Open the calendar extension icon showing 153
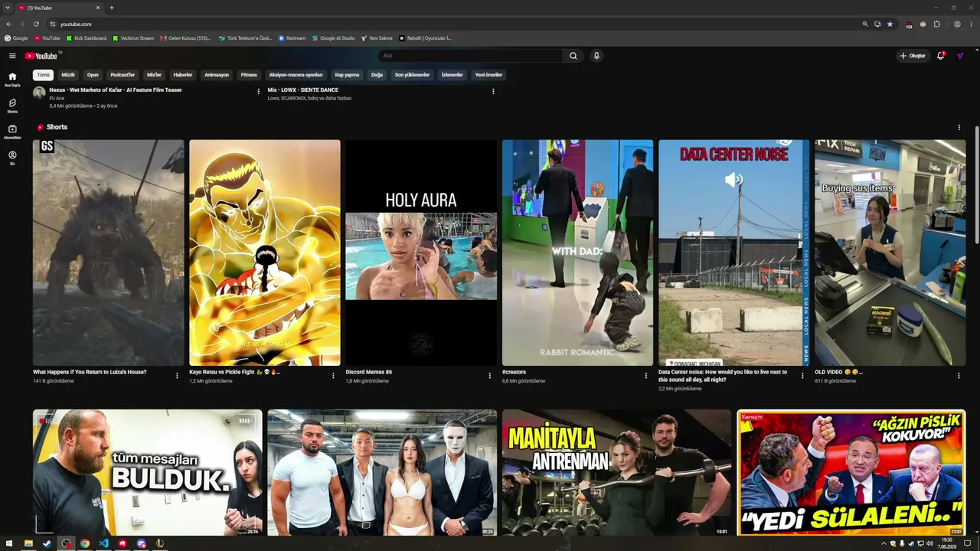Image resolution: width=980 pixels, height=551 pixels. coord(909,24)
